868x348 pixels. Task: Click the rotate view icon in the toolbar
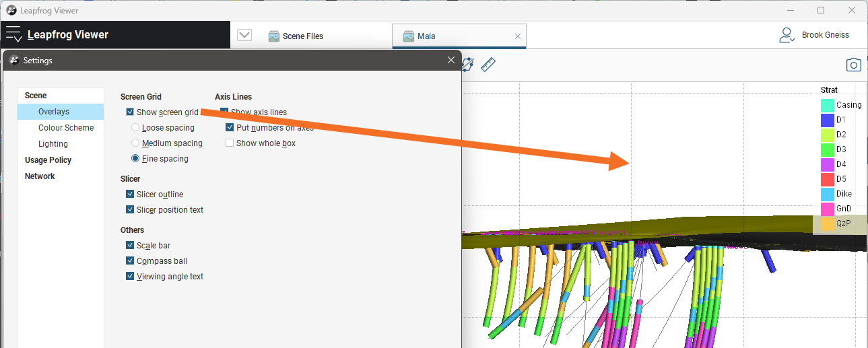[x=467, y=65]
